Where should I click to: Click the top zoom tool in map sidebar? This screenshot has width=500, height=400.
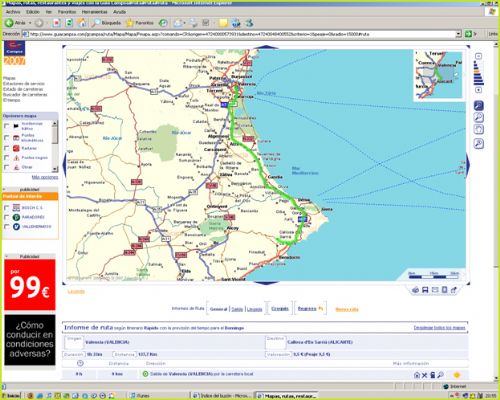[479, 106]
